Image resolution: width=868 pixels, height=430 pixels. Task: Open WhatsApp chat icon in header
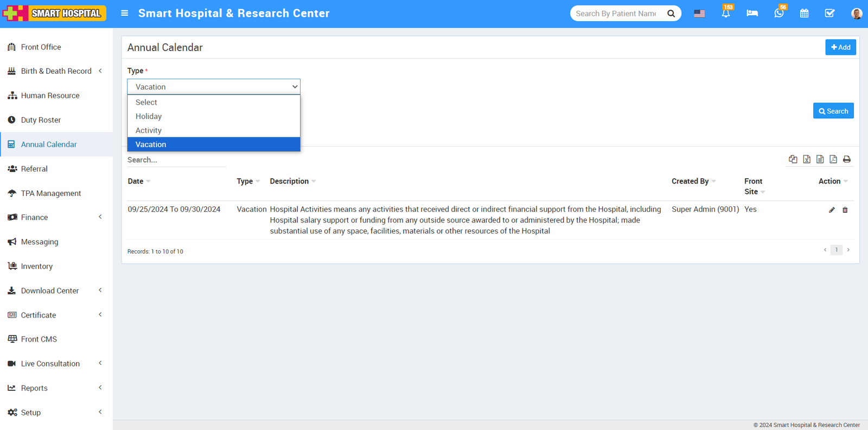pyautogui.click(x=778, y=14)
